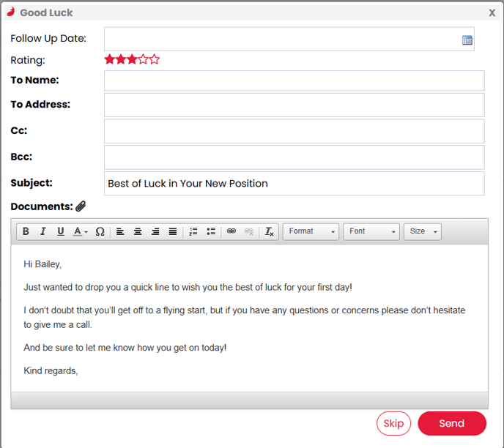Insert a hyperlink with link icon
The width and height of the screenshot is (504, 448).
pos(231,231)
